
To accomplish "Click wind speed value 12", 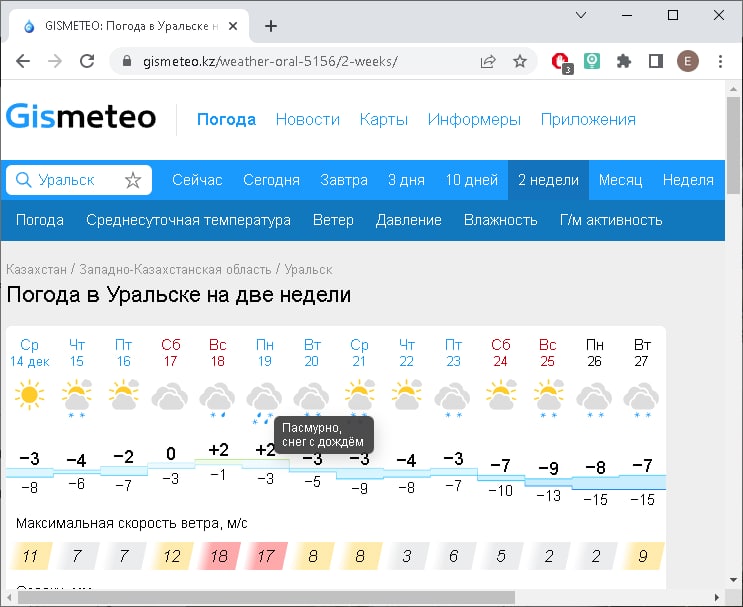I will (172, 556).
